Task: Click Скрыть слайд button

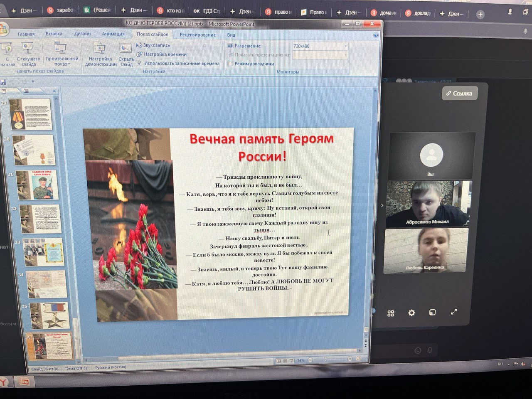Action: (x=126, y=54)
